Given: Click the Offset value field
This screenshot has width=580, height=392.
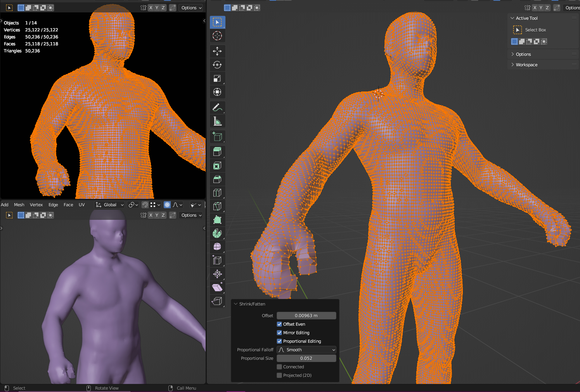Looking at the screenshot, I should point(306,316).
